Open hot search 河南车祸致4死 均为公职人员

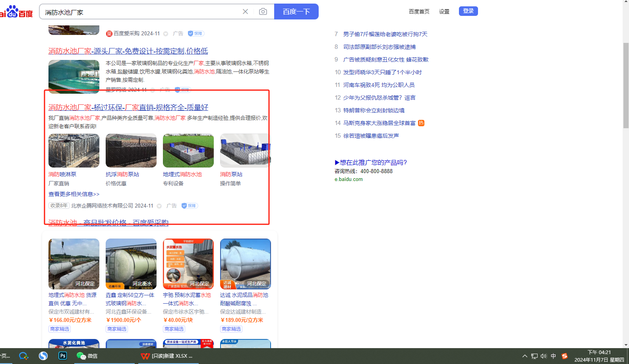(379, 85)
